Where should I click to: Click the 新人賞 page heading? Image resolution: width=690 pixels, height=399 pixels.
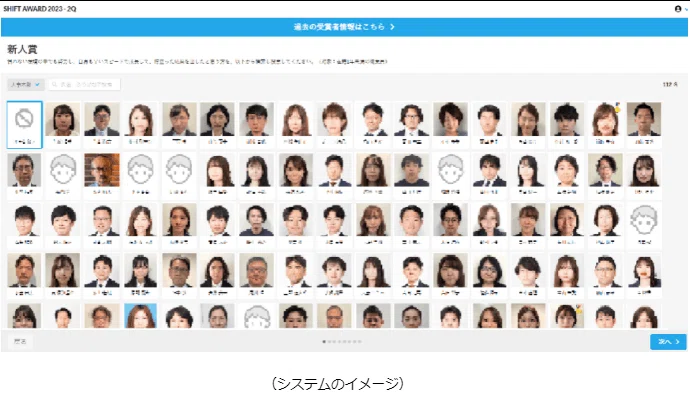coord(22,49)
